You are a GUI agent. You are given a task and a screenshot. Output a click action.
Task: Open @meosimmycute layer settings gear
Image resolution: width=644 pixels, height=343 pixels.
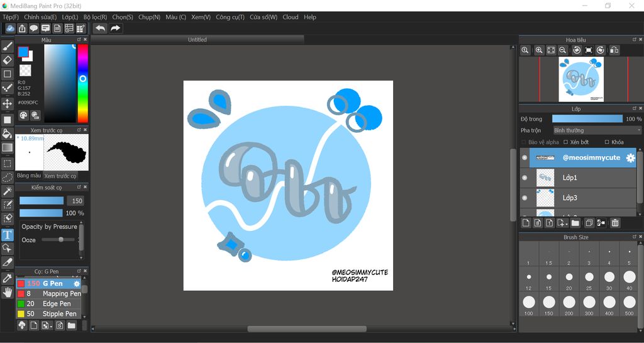coord(630,158)
